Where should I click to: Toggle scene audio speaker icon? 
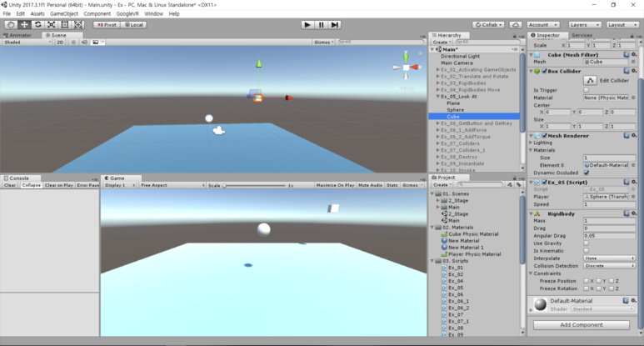tap(84, 43)
